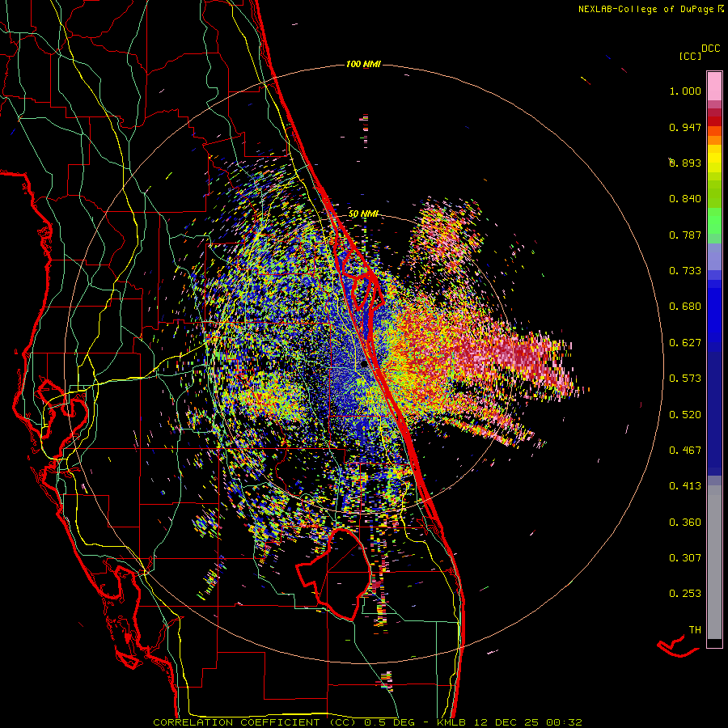Image resolution: width=728 pixels, height=728 pixels.
Task: Pick the bright green band above 0.787
Action: [714, 221]
